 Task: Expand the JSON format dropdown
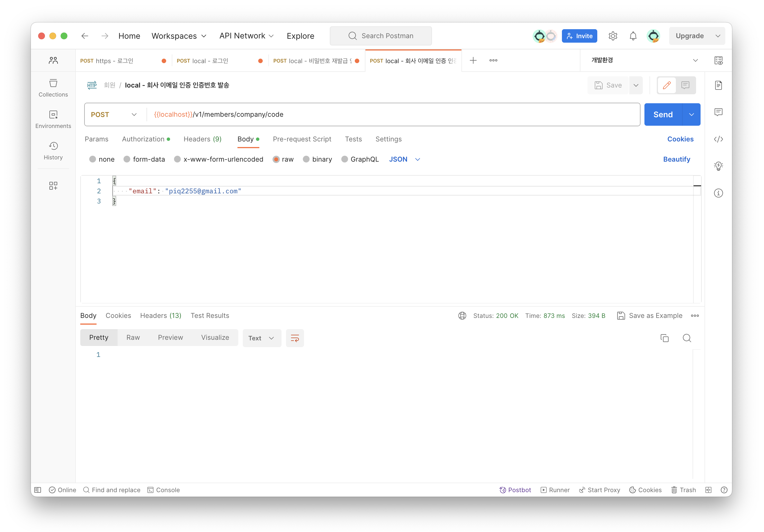[404, 159]
